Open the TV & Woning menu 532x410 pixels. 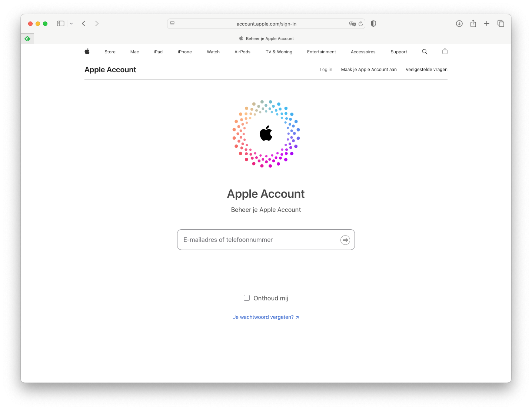[279, 52]
